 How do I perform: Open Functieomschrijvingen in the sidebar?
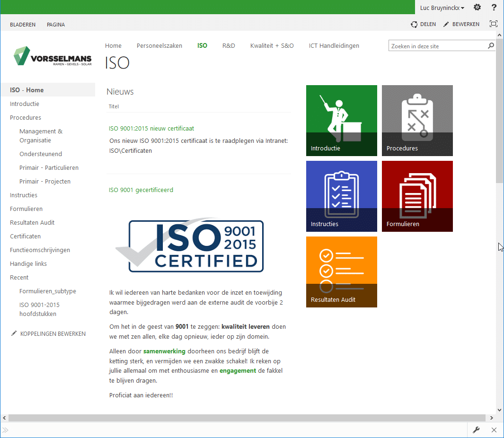[40, 250]
